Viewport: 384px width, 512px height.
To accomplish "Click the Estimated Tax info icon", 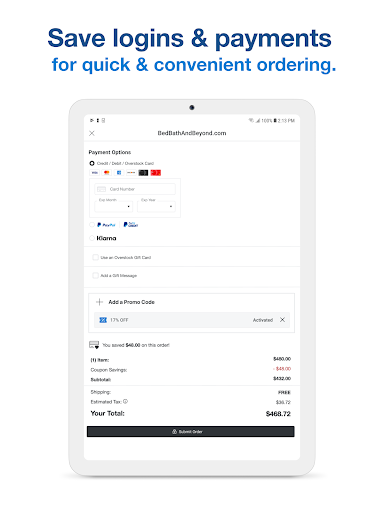I will (125, 401).
